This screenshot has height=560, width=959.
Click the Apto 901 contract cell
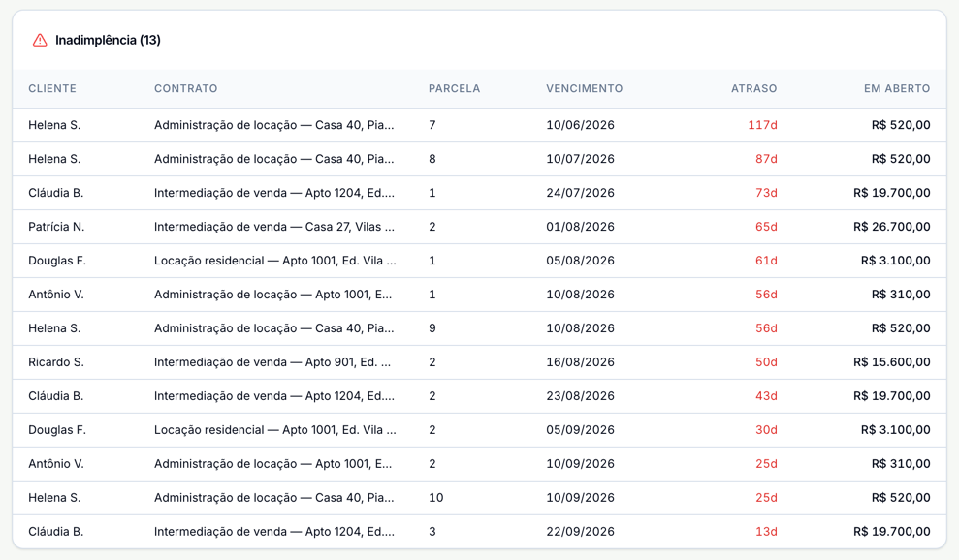272,362
